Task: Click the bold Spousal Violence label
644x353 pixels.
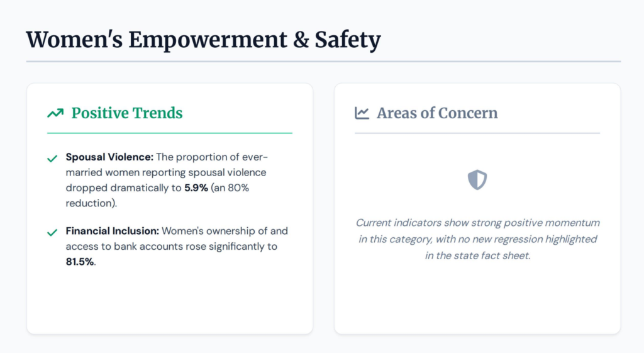Action: point(109,157)
